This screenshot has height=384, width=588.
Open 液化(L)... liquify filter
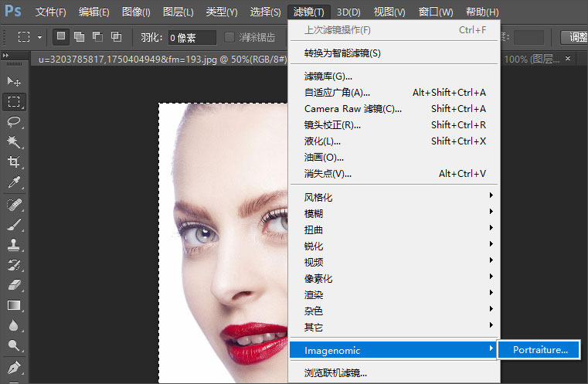[394, 141]
